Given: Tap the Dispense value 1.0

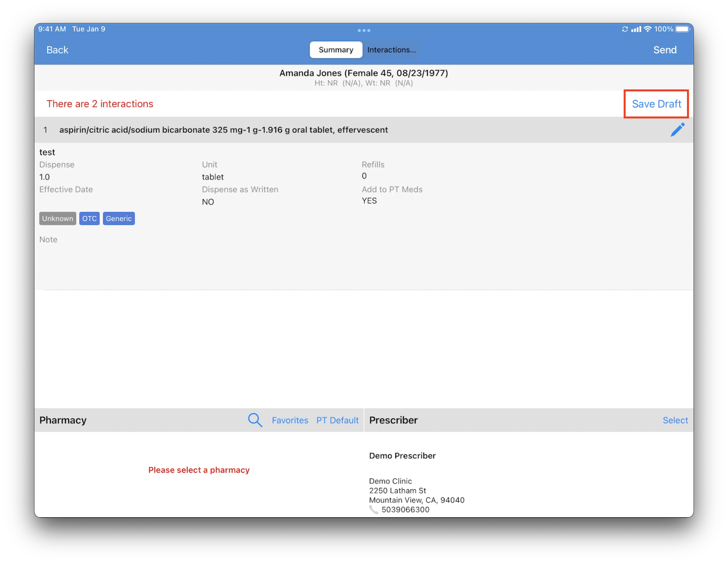Looking at the screenshot, I should [x=44, y=177].
